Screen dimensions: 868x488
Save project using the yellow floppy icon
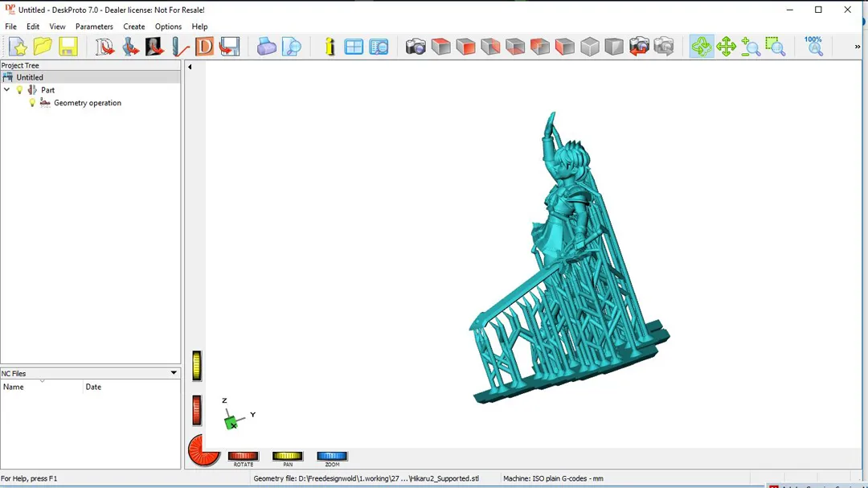(68, 47)
